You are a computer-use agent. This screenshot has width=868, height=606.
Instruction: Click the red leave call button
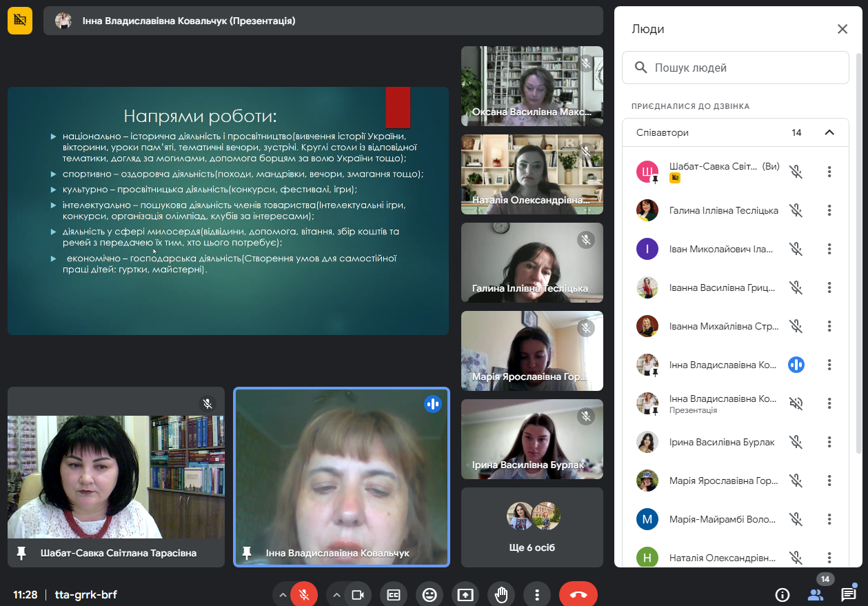578,594
